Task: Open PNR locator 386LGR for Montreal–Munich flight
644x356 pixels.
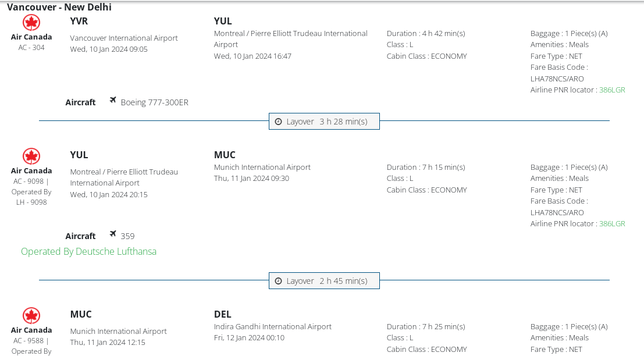Action: [x=612, y=224]
